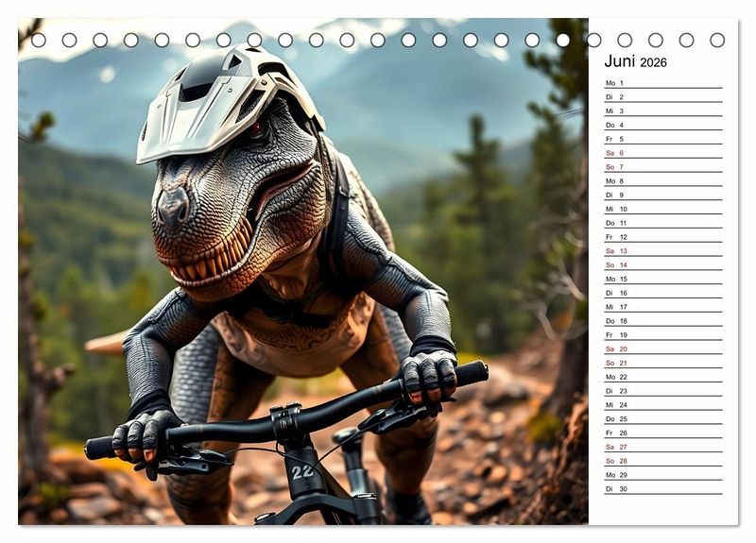Click the right handlebar grip of the bike
The image size is (756, 543).
[470, 373]
